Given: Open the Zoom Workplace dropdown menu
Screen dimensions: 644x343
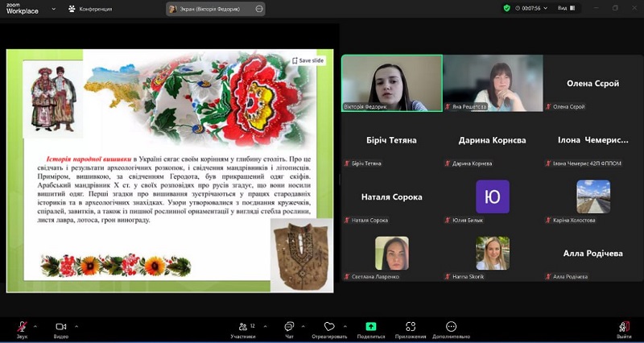Looking at the screenshot, I should point(53,9).
